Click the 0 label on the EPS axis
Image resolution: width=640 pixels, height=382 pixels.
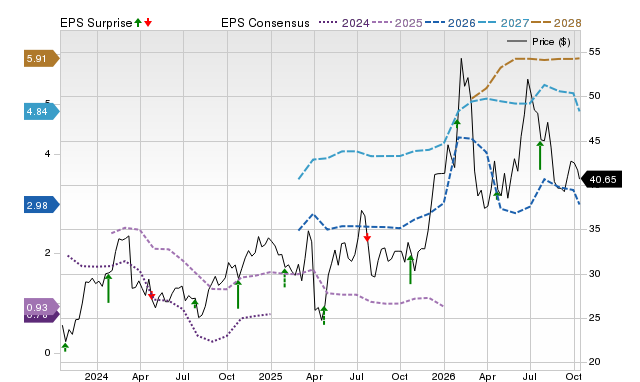(48, 353)
